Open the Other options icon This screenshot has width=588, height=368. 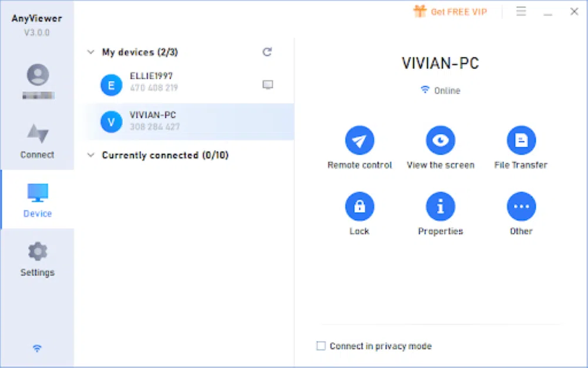[521, 207]
